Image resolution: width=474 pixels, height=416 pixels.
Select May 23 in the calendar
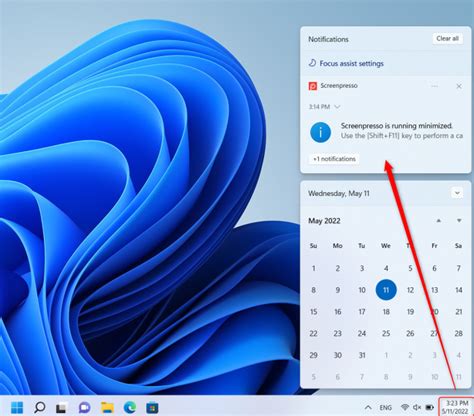tap(338, 333)
